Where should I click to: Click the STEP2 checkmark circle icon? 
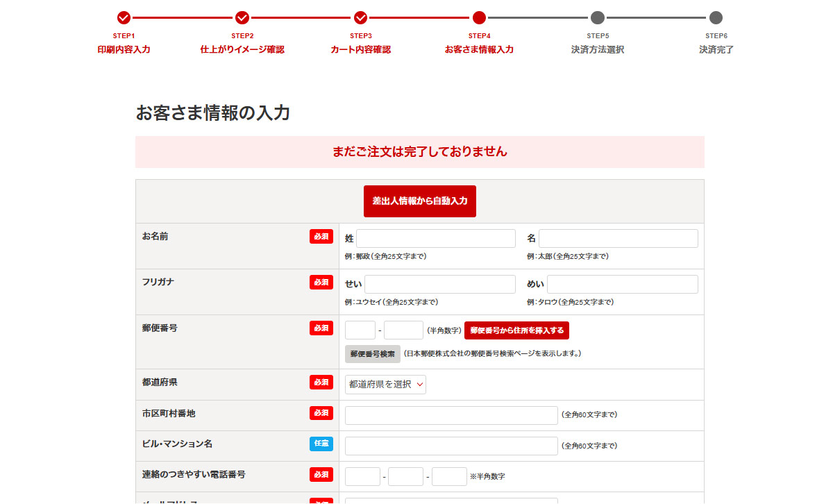[242, 18]
